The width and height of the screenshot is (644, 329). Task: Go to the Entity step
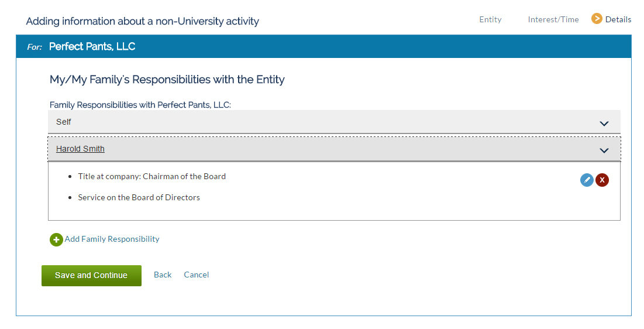tap(490, 19)
